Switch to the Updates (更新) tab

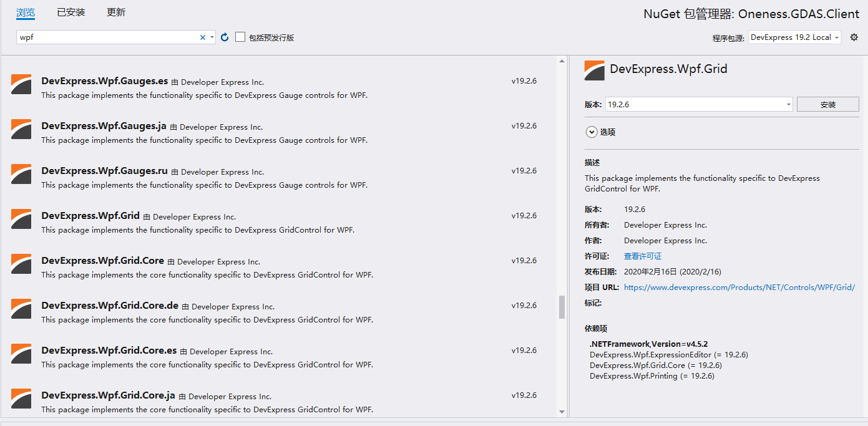pyautogui.click(x=116, y=12)
